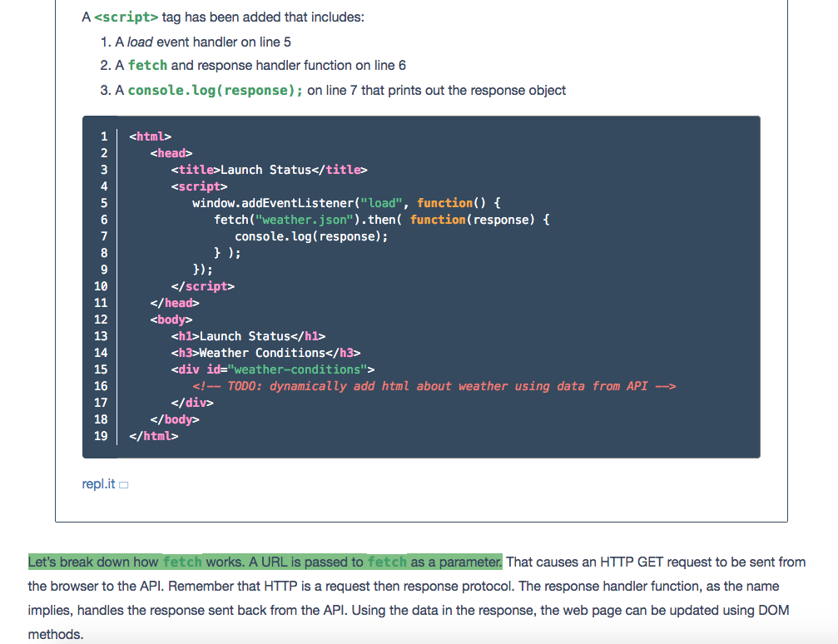Select the closing html tag on line 19
The image size is (838, 644).
155,435
